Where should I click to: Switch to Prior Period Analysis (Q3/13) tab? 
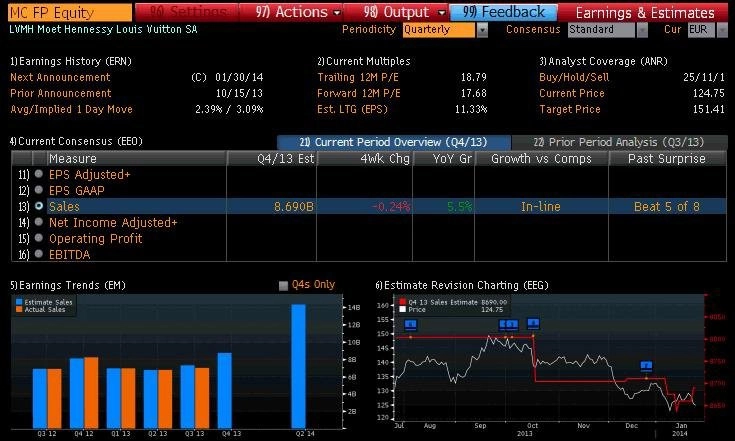[619, 142]
